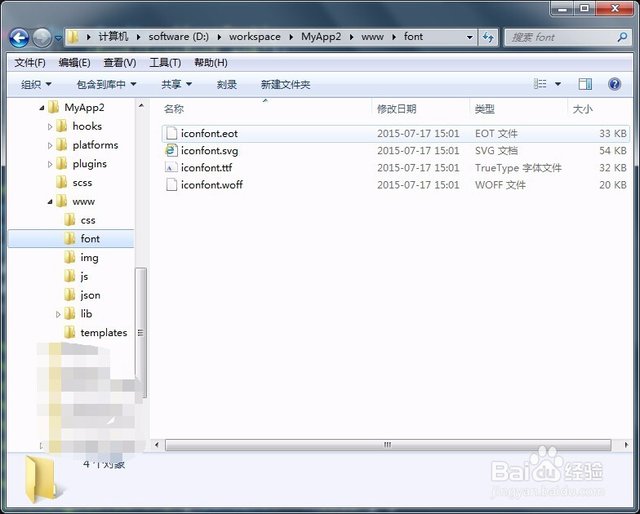Open the 共享 dropdown
Image resolution: width=640 pixels, height=514 pixels.
click(176, 85)
